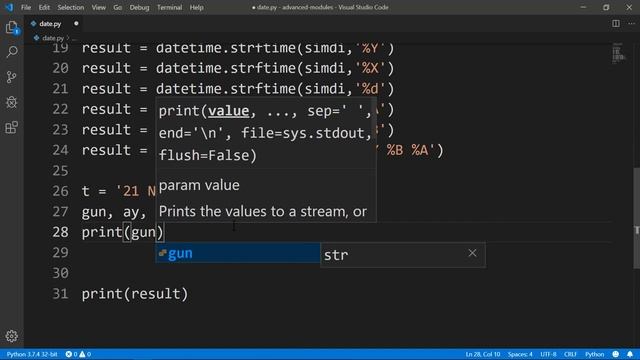Click line number 25 in the gutter

60,170
